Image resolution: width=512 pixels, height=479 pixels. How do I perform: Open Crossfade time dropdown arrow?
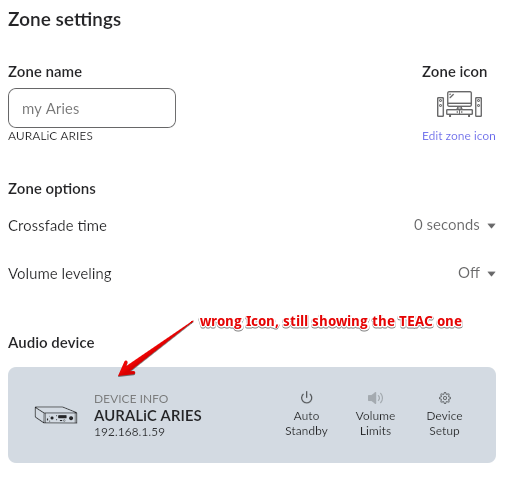[491, 226]
